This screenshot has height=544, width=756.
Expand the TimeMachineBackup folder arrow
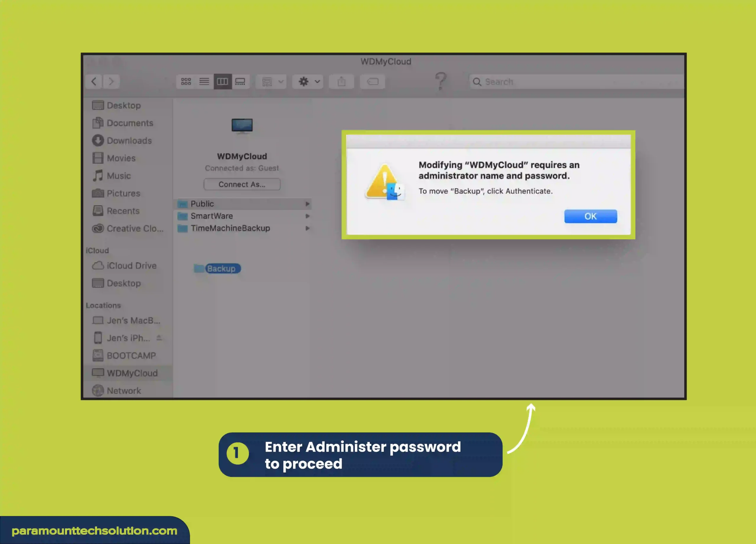(307, 228)
